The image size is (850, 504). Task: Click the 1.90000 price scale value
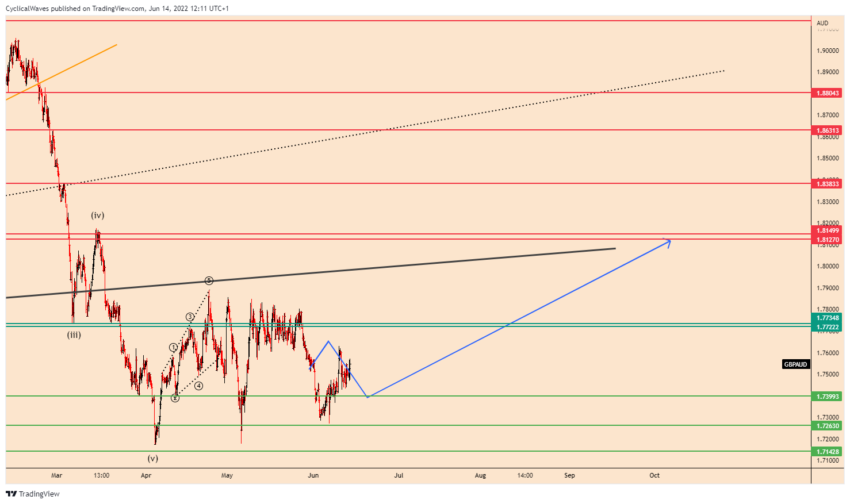[x=828, y=51]
